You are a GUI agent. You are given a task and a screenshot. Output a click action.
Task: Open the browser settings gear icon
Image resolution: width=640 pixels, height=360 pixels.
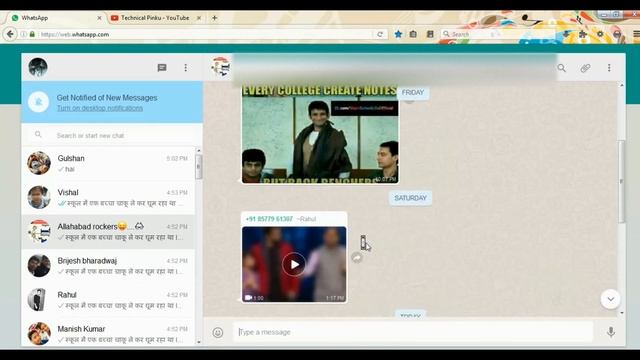tap(600, 34)
